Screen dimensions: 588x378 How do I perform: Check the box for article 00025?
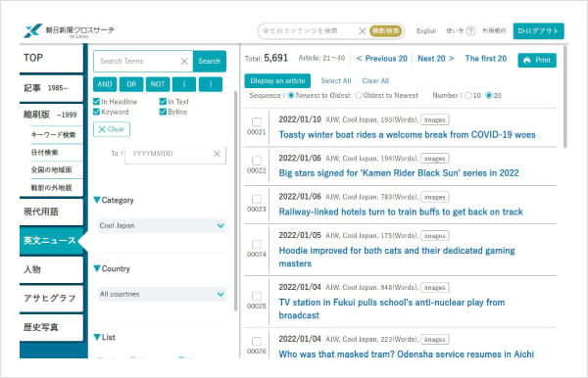click(257, 296)
